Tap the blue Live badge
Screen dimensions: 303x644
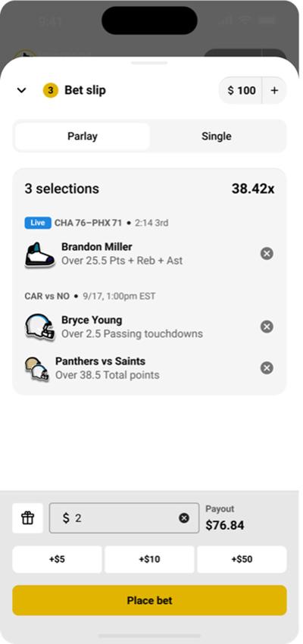pos(38,223)
